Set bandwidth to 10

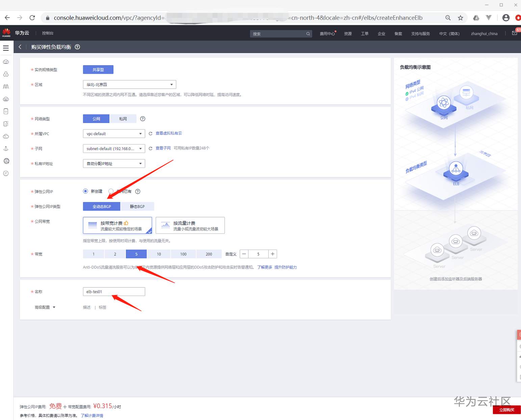click(159, 254)
